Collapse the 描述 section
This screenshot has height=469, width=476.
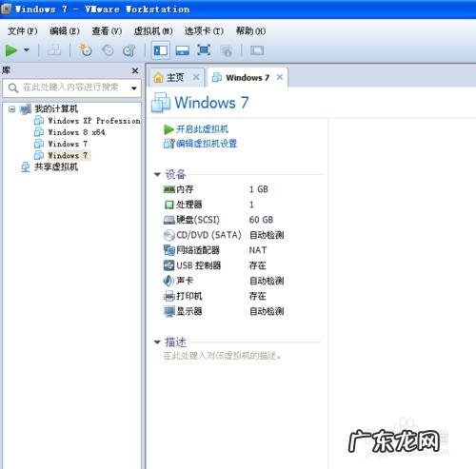157,342
